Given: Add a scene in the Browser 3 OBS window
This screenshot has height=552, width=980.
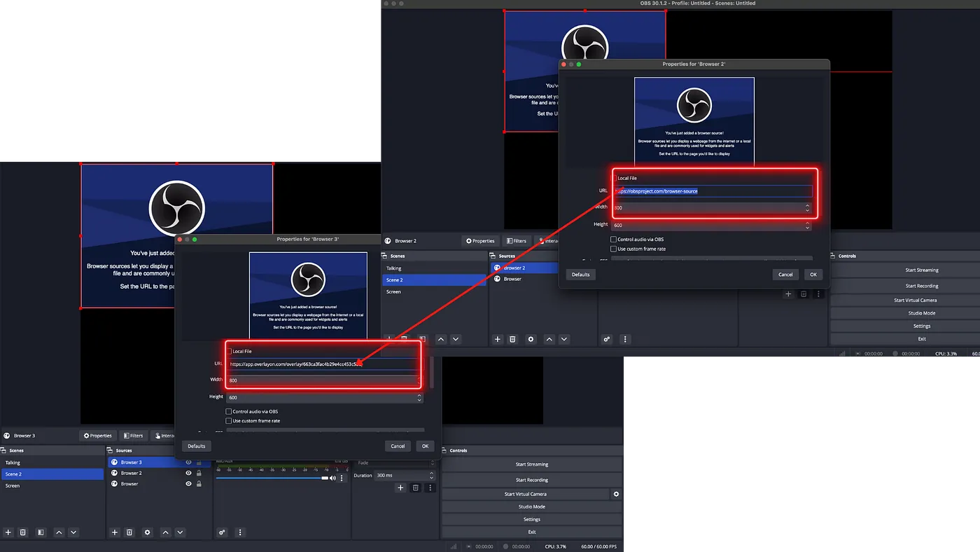Looking at the screenshot, I should (8, 532).
